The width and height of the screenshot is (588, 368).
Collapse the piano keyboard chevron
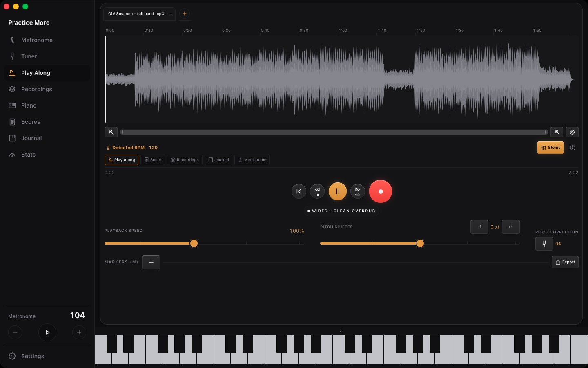click(341, 331)
